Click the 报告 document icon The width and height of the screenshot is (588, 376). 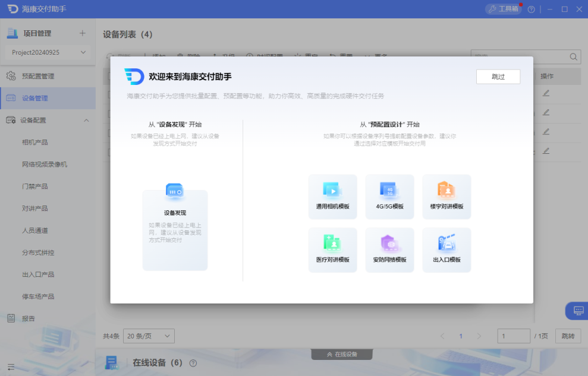click(x=11, y=318)
